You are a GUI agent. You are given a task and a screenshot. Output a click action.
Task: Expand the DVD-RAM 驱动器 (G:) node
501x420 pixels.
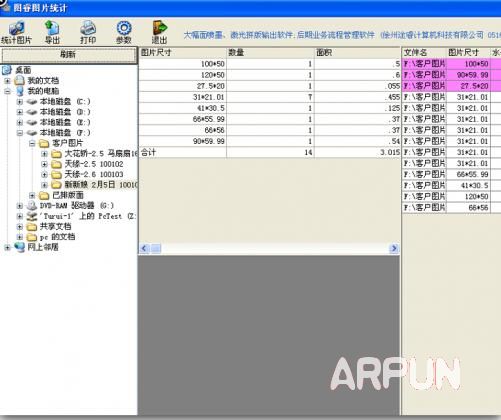click(x=20, y=206)
